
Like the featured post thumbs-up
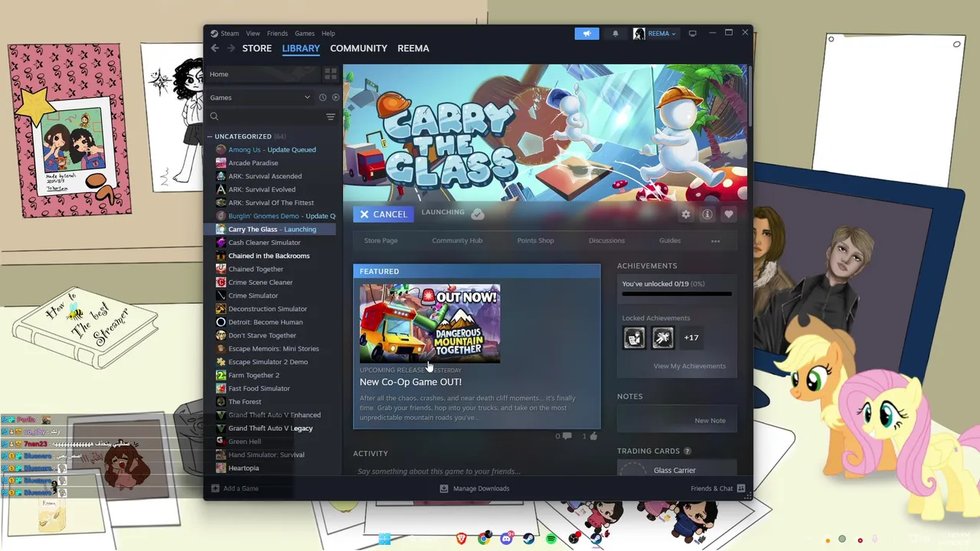pos(590,436)
